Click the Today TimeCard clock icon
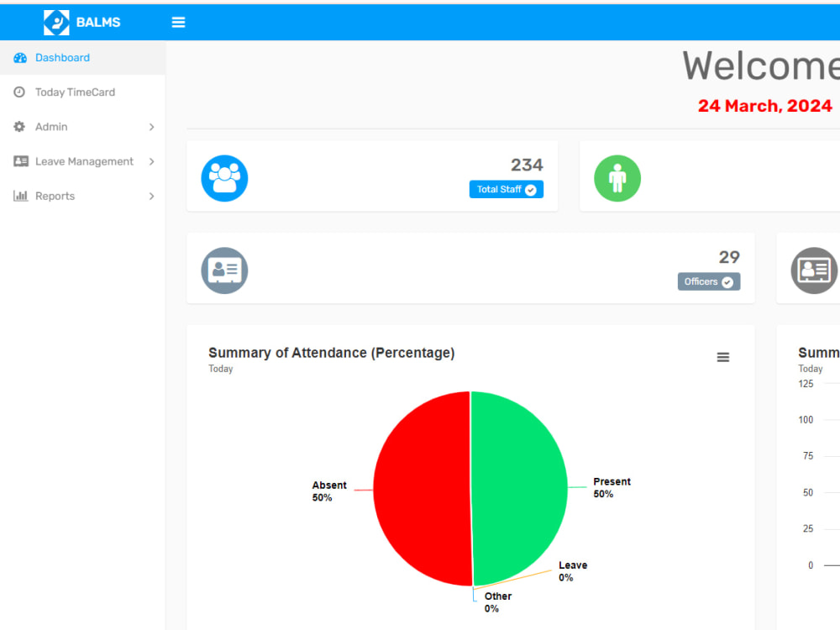Screen dimensions: 840x630 pos(19,92)
